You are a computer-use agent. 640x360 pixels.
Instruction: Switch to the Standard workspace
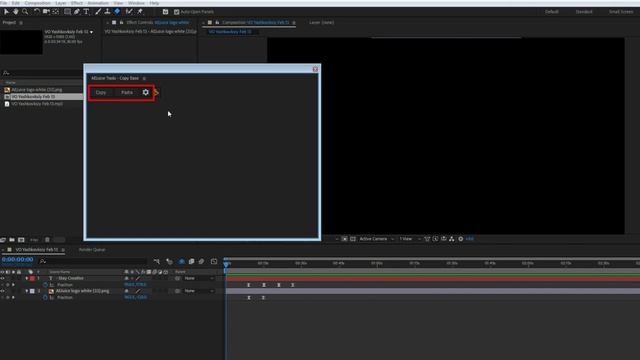coord(584,12)
